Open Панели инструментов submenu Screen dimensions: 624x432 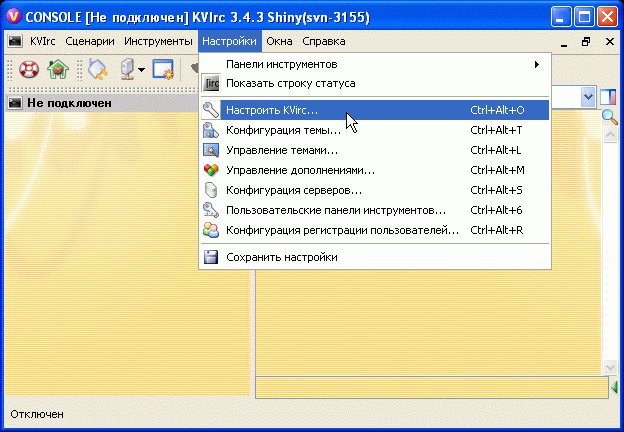(x=375, y=64)
